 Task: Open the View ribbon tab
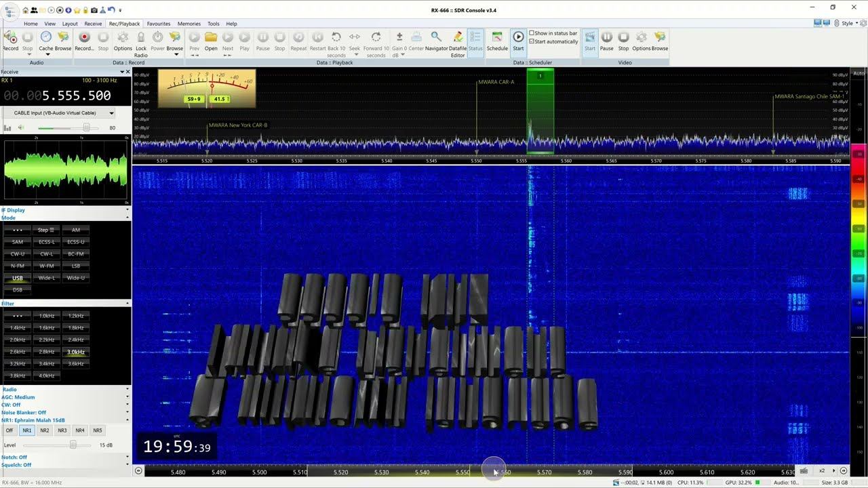[x=50, y=24]
